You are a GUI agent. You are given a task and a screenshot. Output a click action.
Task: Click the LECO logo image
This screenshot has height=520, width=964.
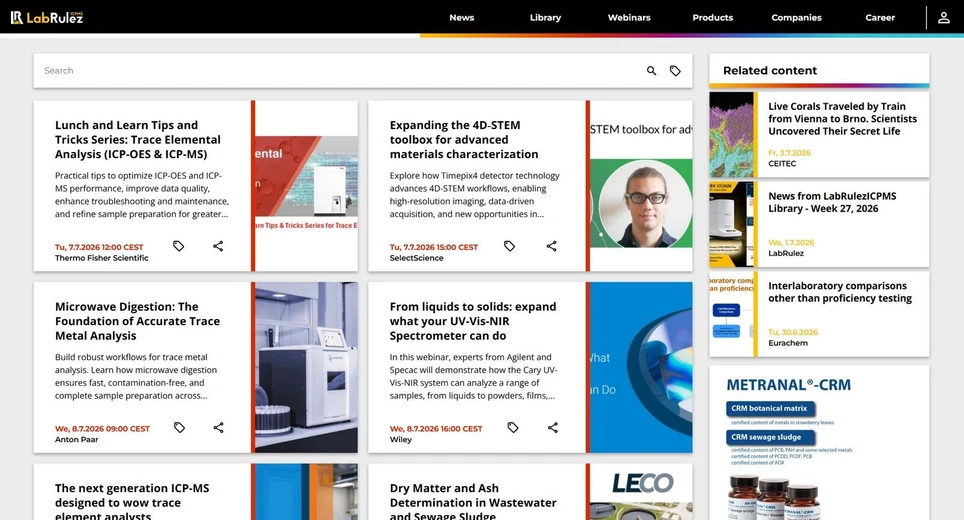pos(642,483)
